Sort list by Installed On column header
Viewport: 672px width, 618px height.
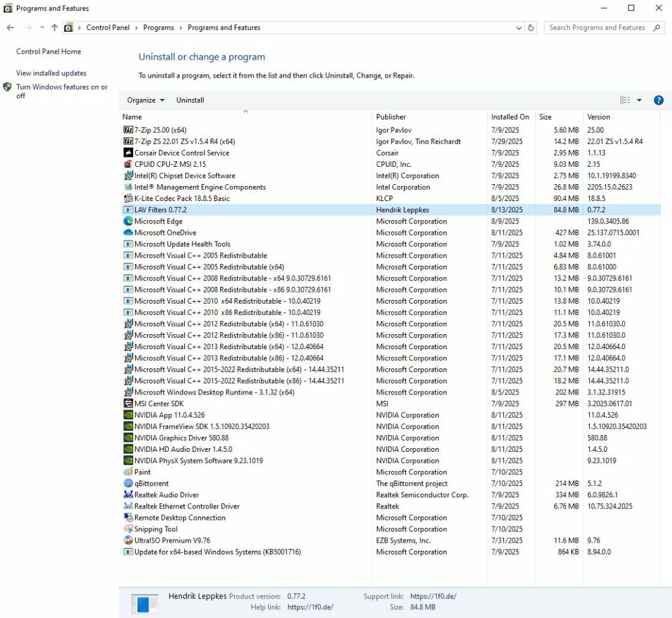[511, 117]
